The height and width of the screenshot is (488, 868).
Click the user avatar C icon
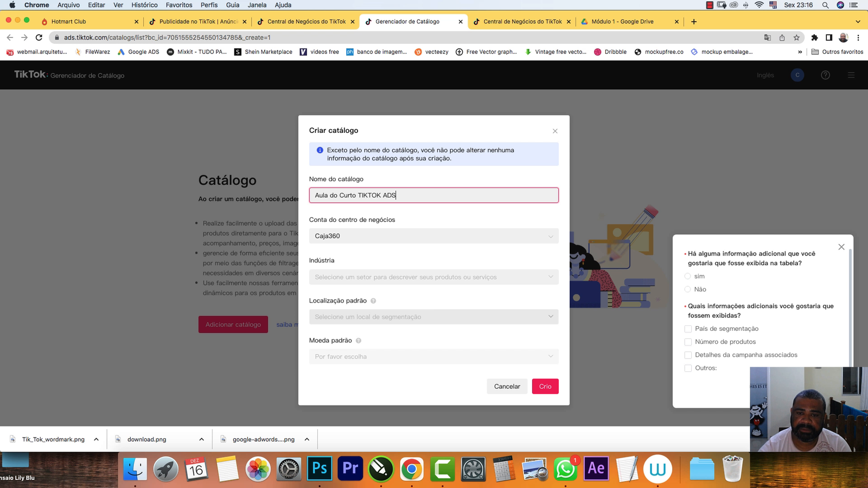[797, 75]
